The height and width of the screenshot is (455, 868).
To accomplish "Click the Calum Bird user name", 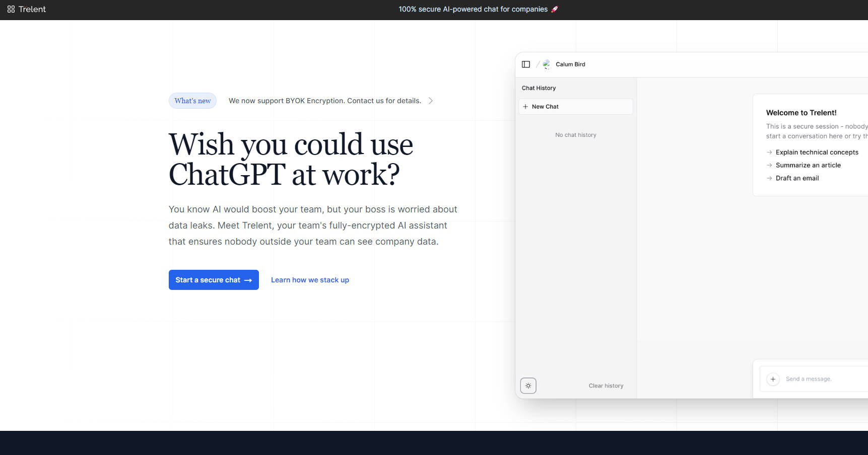I will pos(570,64).
